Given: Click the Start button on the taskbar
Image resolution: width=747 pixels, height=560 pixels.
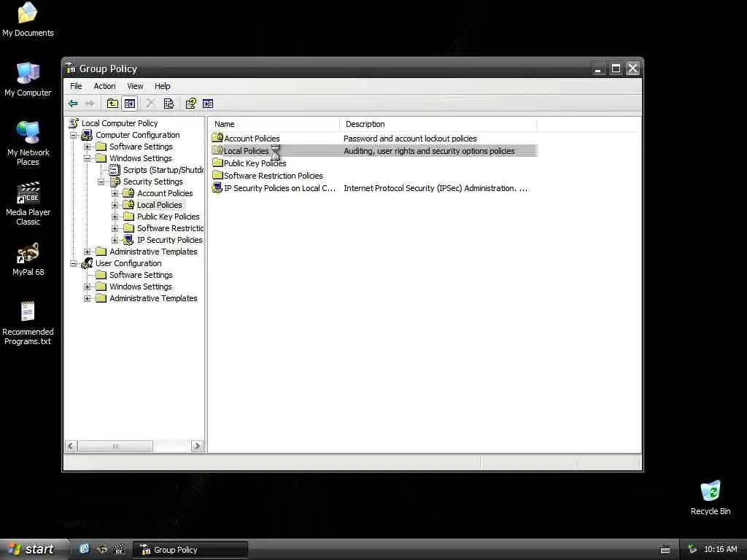Looking at the screenshot, I should click(34, 549).
